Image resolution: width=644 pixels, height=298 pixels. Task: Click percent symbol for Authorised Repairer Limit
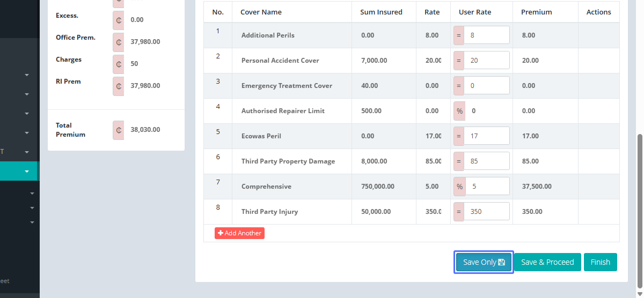pyautogui.click(x=459, y=111)
